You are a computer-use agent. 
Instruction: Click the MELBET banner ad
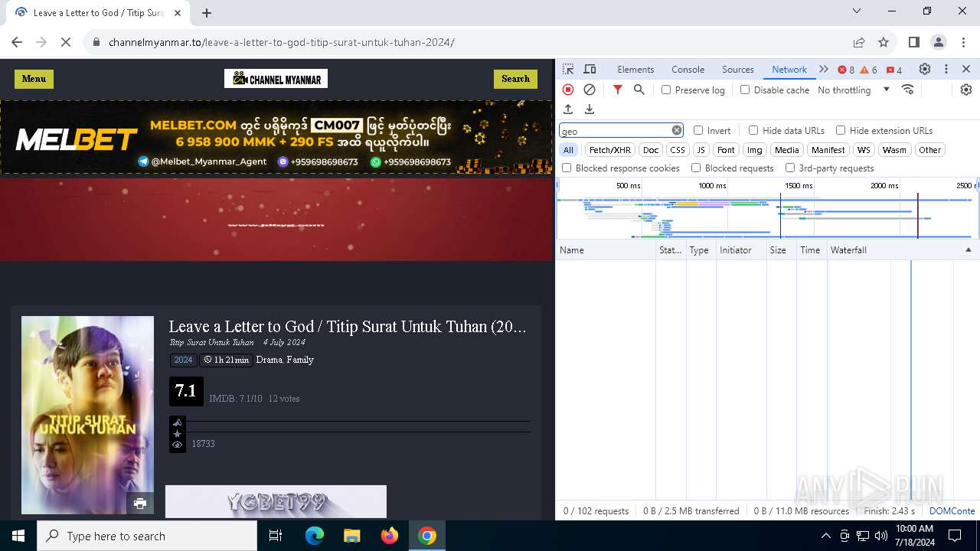[276, 138]
